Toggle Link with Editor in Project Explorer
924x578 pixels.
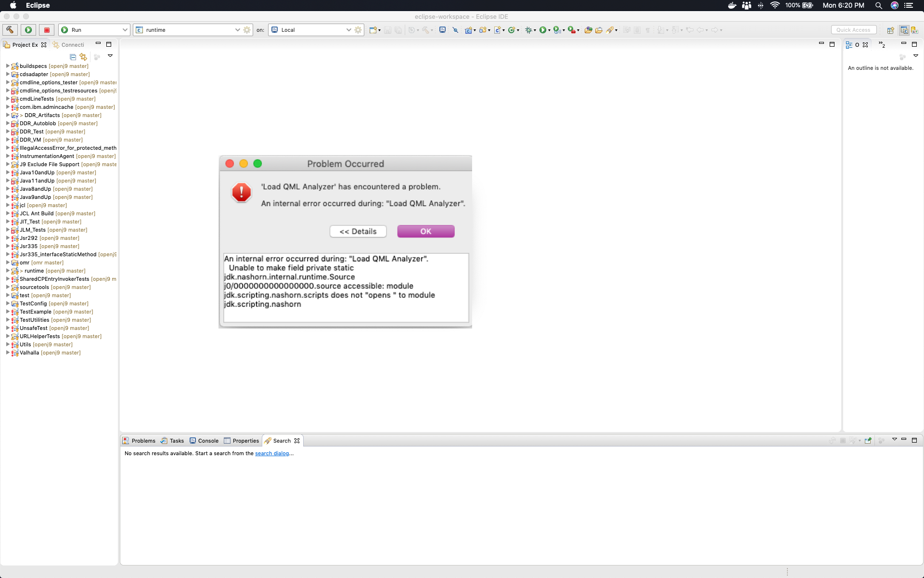[83, 57]
